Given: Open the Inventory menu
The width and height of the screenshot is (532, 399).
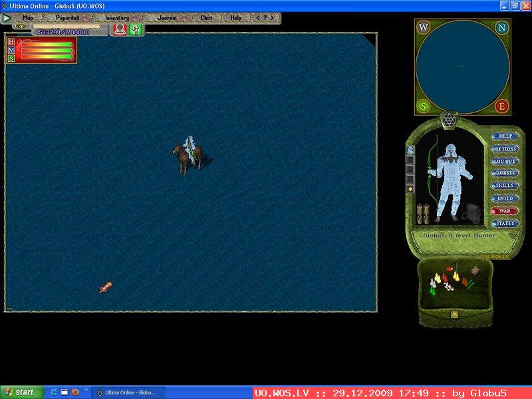Looking at the screenshot, I should tap(117, 18).
